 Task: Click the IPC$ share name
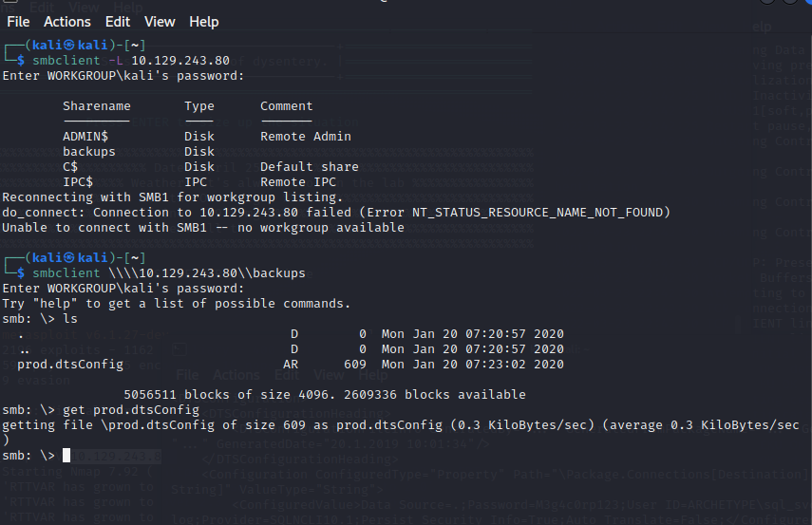(78, 182)
